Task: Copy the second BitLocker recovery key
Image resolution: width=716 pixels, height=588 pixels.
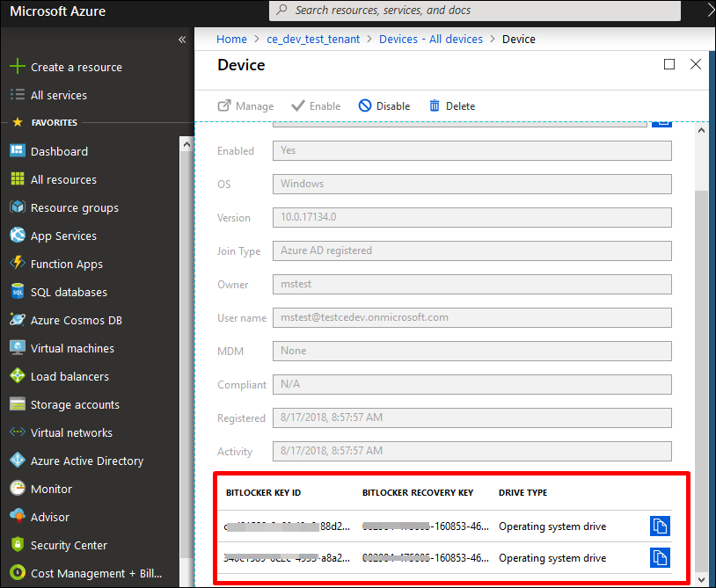Action: click(660, 558)
